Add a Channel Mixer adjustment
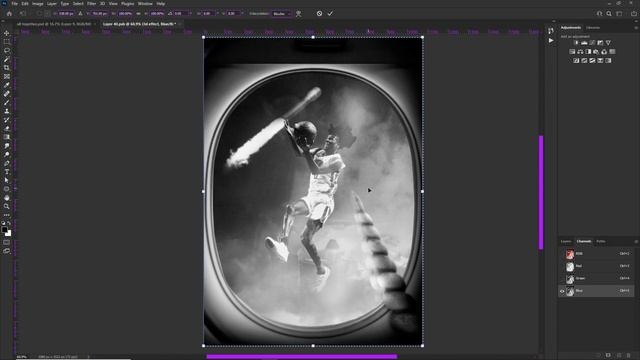 point(604,52)
